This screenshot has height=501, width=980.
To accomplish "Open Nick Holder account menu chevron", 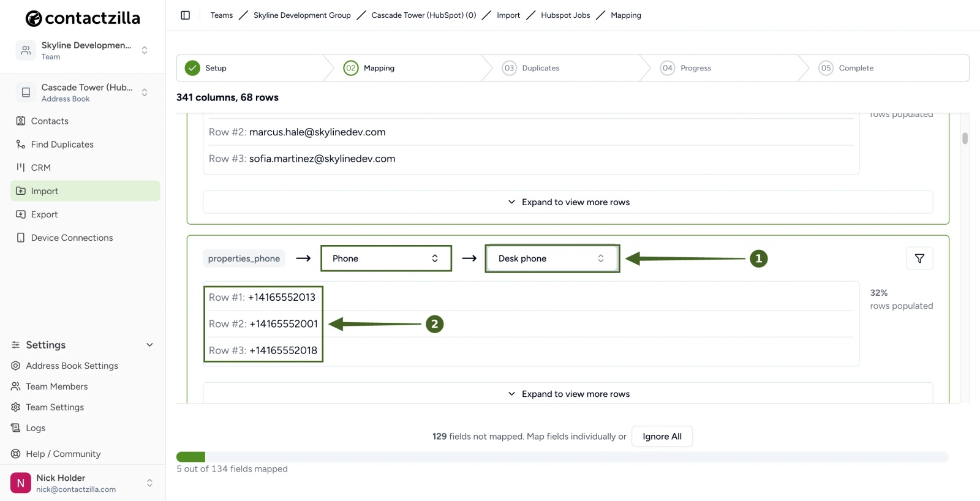I will coord(149,483).
